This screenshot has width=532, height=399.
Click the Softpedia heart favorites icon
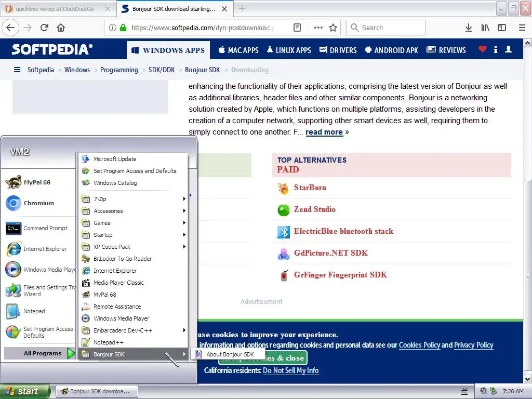click(x=482, y=49)
